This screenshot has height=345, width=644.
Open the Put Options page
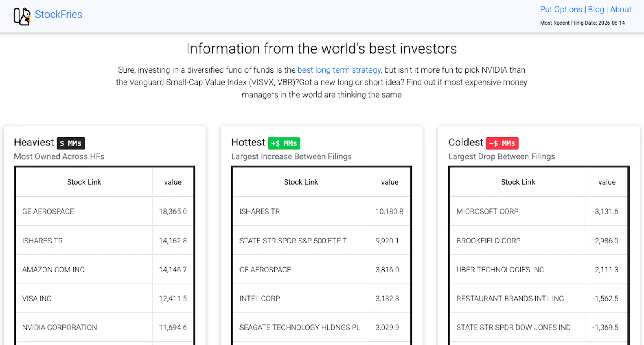pyautogui.click(x=561, y=9)
